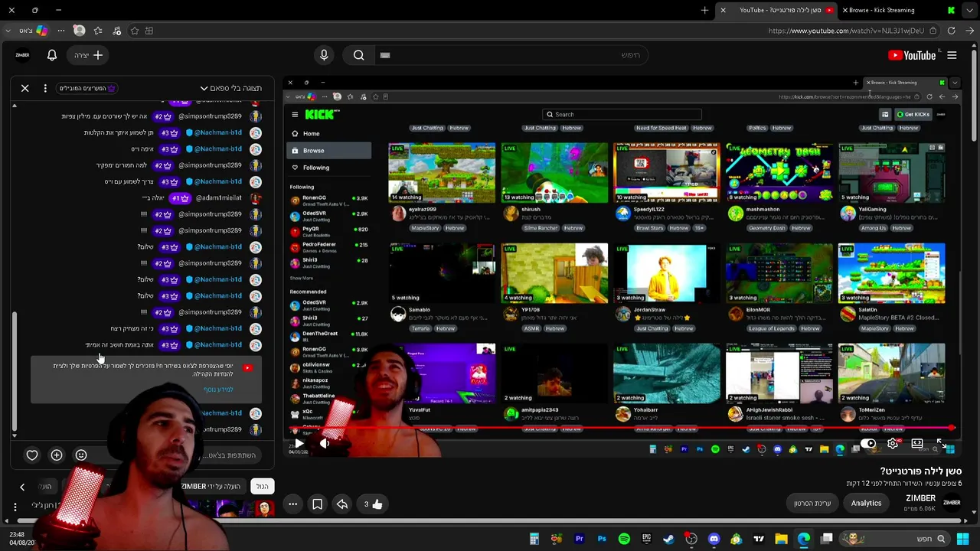The width and height of the screenshot is (980, 551).
Task: Start voice search with the microphone icon
Action: point(324,55)
